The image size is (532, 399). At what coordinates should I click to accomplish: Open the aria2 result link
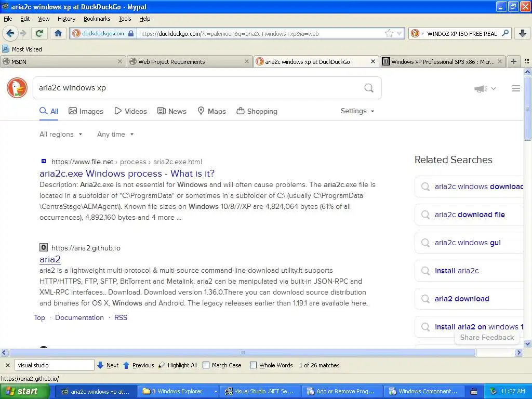(50, 260)
